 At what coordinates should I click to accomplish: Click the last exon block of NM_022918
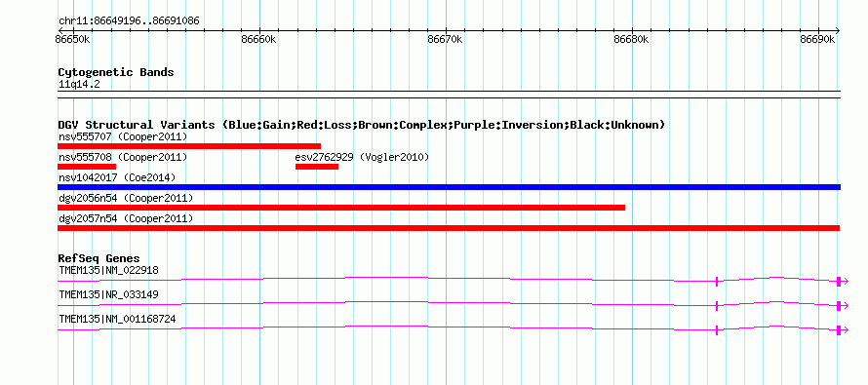click(x=839, y=281)
